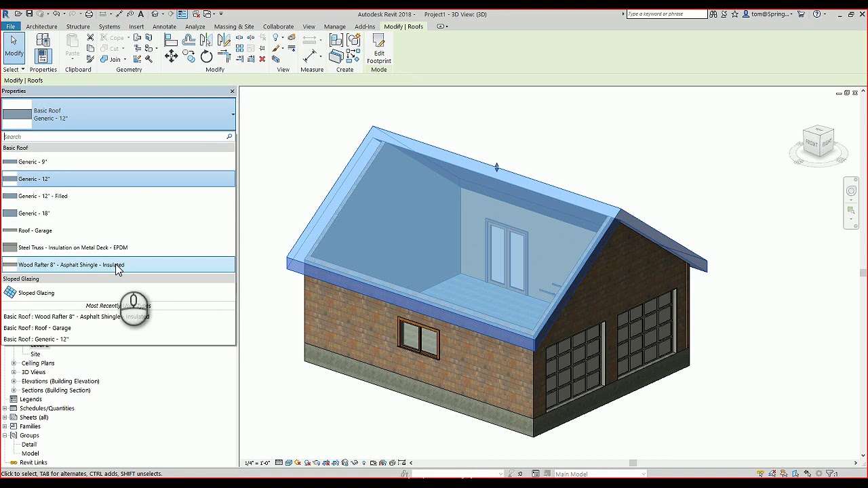868x488 pixels.
Task: Click the Edit Footprint button
Action: (378, 49)
